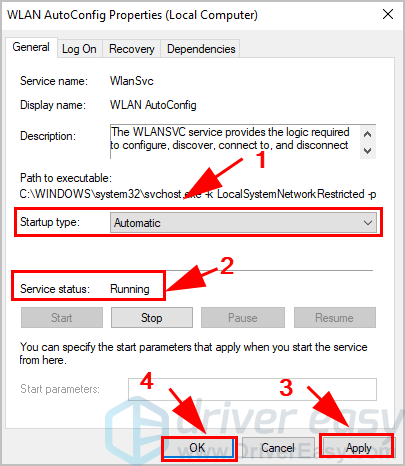Viewport: 405px width, 466px height.
Task: Click Cancel to discard changes
Action: 278,448
